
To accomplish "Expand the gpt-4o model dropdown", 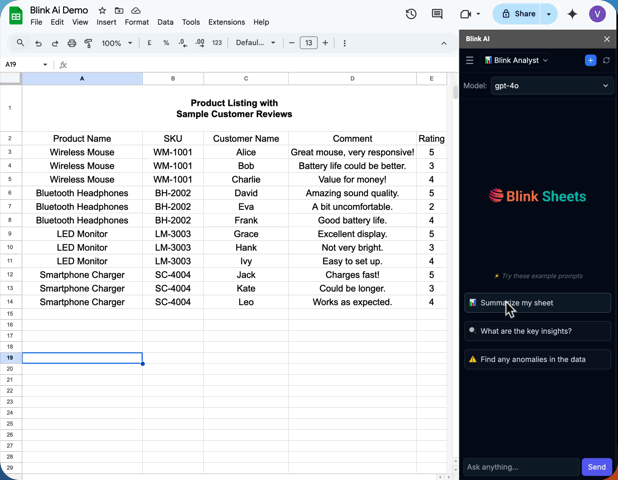I will [551, 86].
